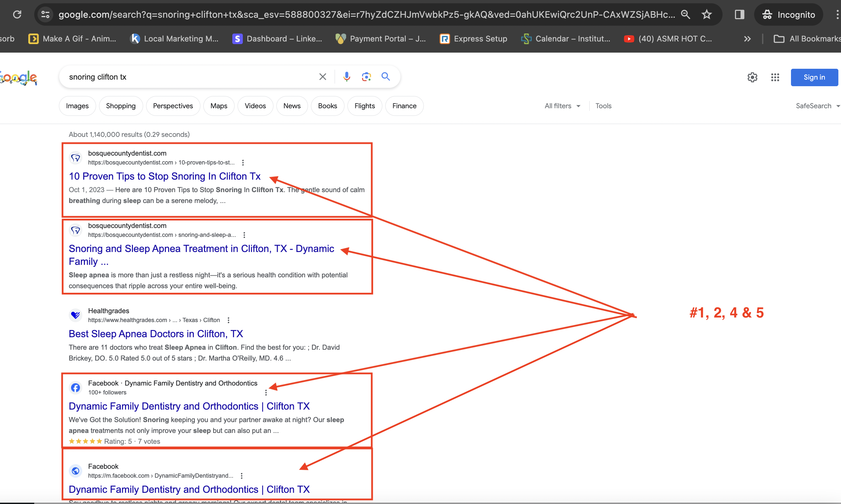The width and height of the screenshot is (841, 504).
Task: Open All Bookmarks folder
Action: click(807, 39)
